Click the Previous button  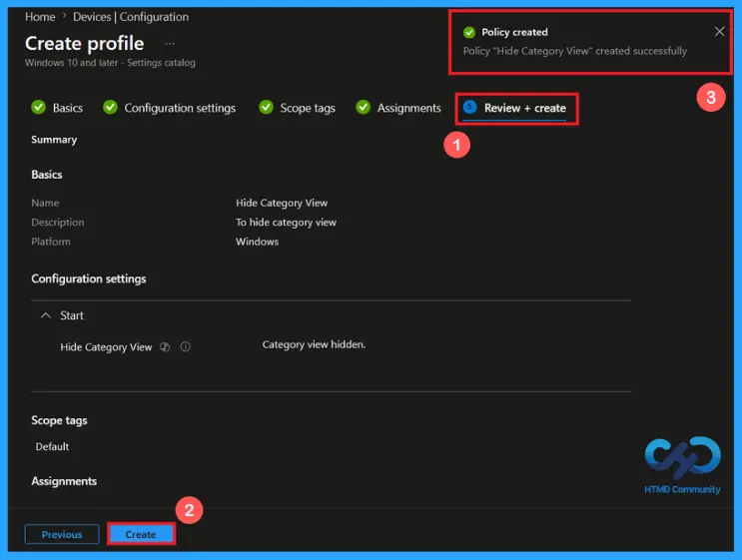pyautogui.click(x=62, y=534)
